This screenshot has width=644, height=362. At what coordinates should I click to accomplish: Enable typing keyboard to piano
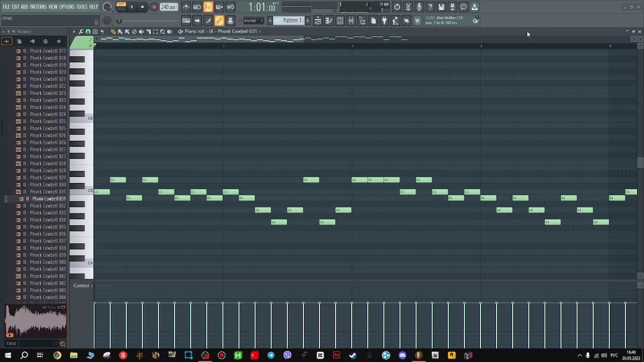(186, 21)
